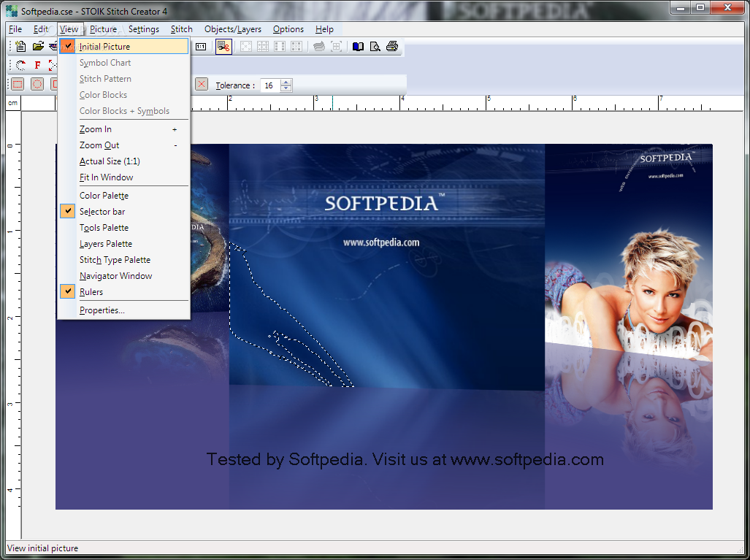Show the Navigator Window
This screenshot has width=750, height=560.
[x=123, y=276]
